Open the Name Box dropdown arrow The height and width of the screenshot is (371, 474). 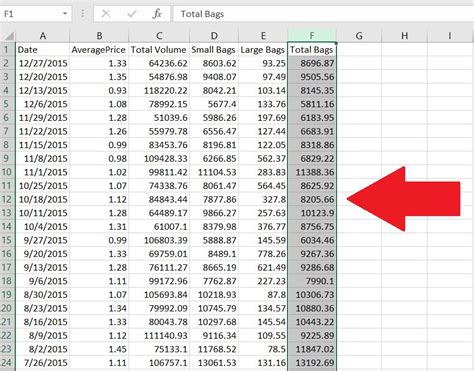point(65,14)
